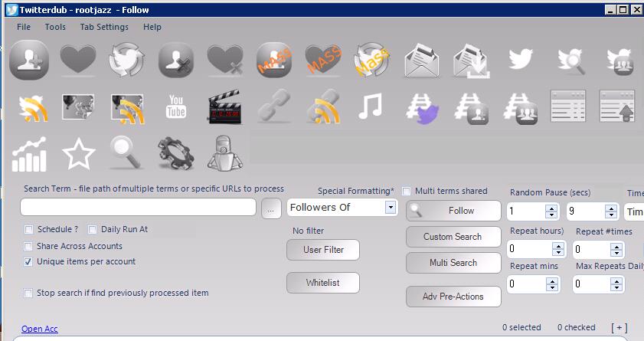Click the gears settings icon
644x341 pixels.
pos(176,154)
